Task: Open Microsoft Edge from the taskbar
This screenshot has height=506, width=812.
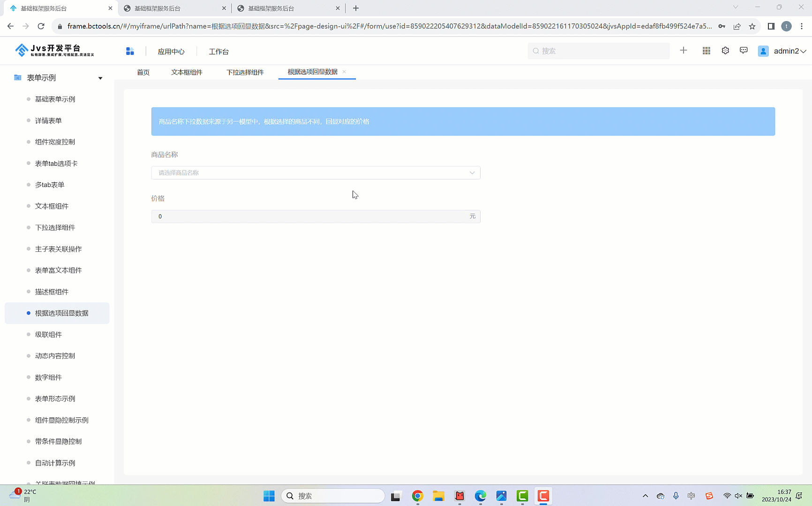Action: point(480,496)
